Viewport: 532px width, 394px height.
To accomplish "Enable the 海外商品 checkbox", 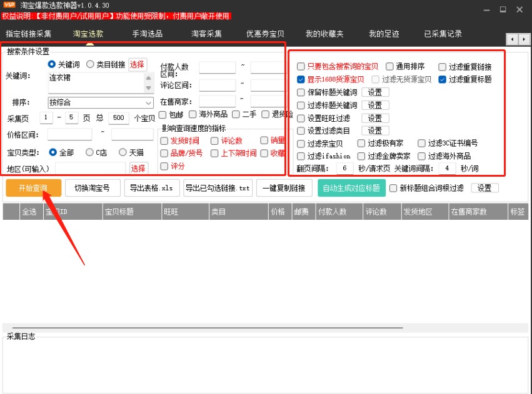I will click(x=193, y=114).
